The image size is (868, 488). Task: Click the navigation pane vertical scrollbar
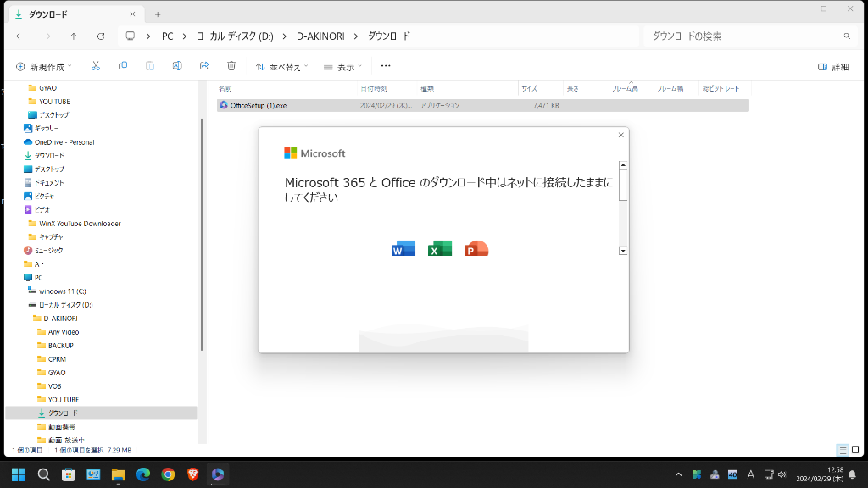pos(202,235)
